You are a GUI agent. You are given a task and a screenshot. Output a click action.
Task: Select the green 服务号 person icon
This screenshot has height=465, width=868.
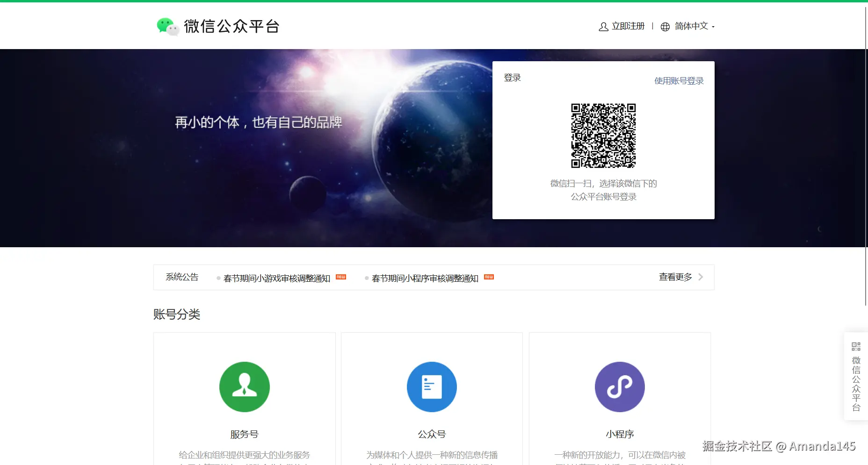click(x=244, y=387)
